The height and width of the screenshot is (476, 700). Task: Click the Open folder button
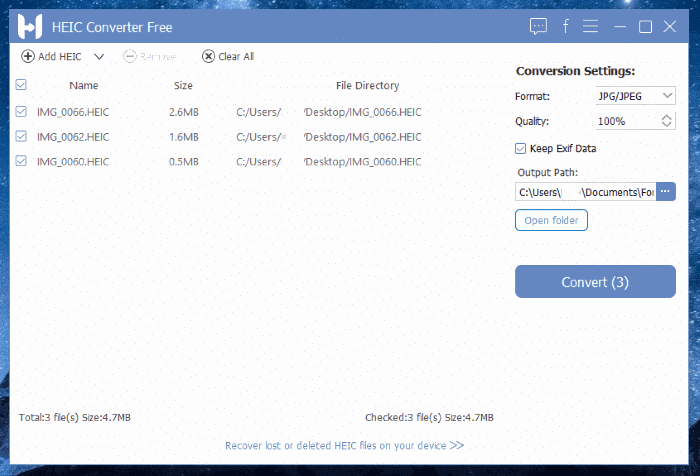(551, 220)
